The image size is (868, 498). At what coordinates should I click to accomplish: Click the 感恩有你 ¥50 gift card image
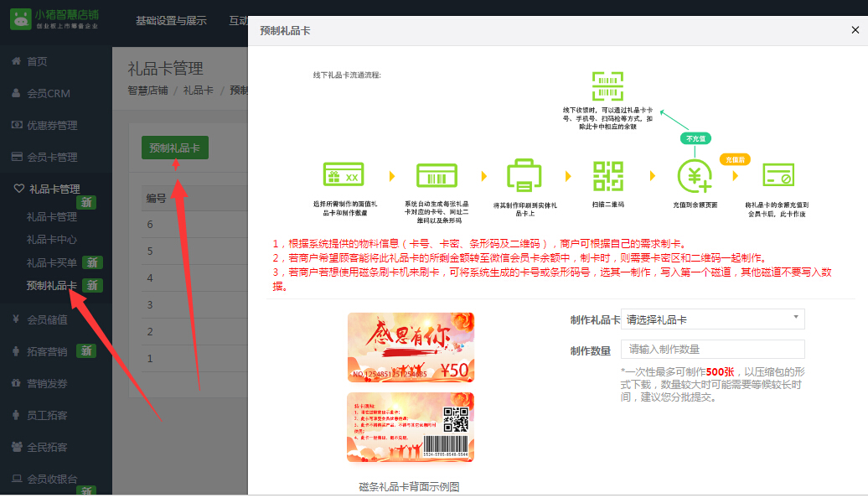[411, 347]
